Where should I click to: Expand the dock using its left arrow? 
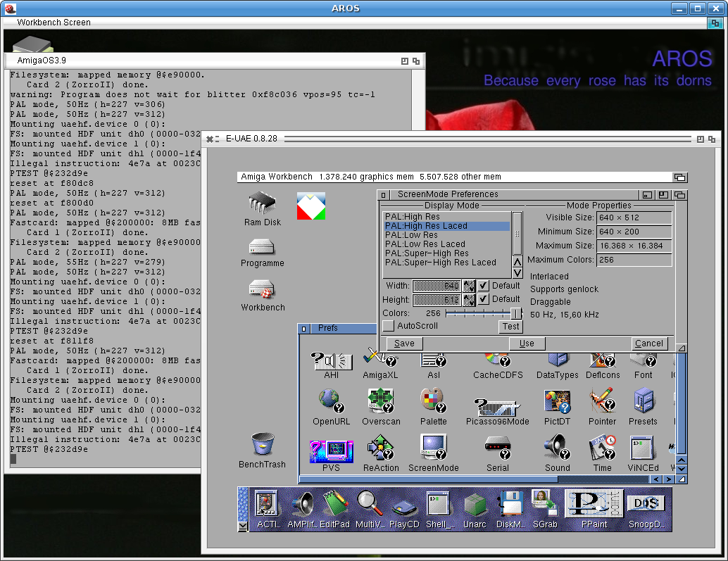(243, 525)
